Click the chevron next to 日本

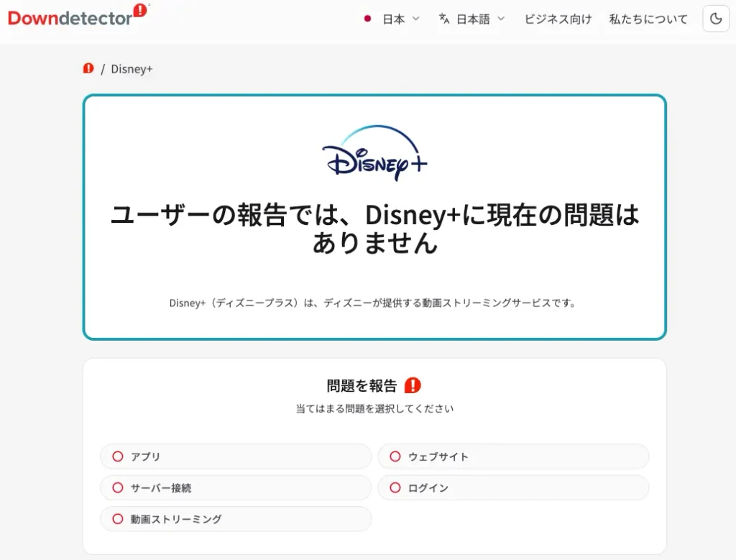tap(416, 19)
